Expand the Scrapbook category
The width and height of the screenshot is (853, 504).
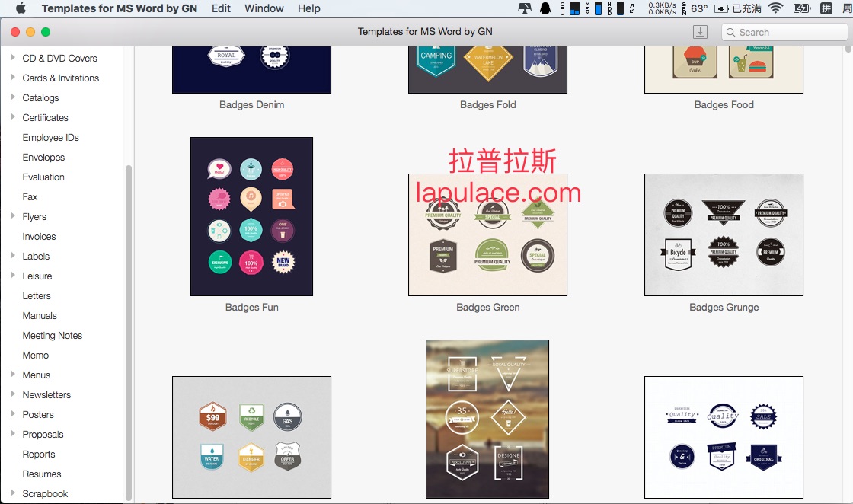pos(12,493)
